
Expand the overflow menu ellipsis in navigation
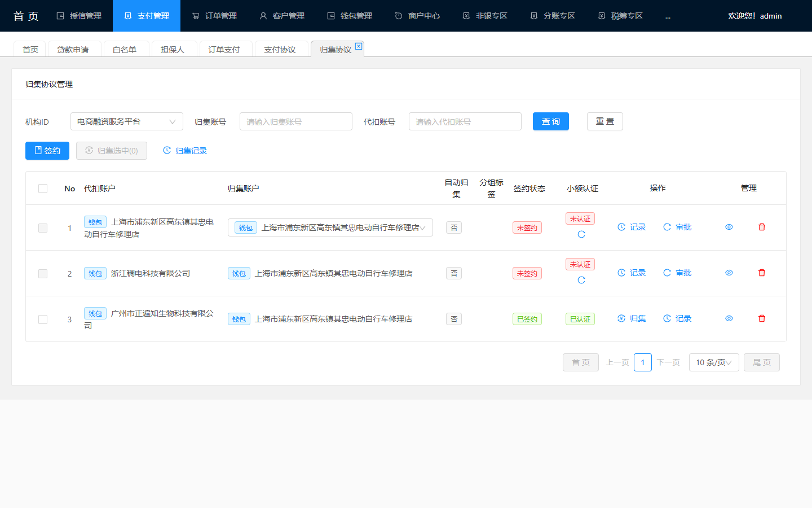coord(668,16)
